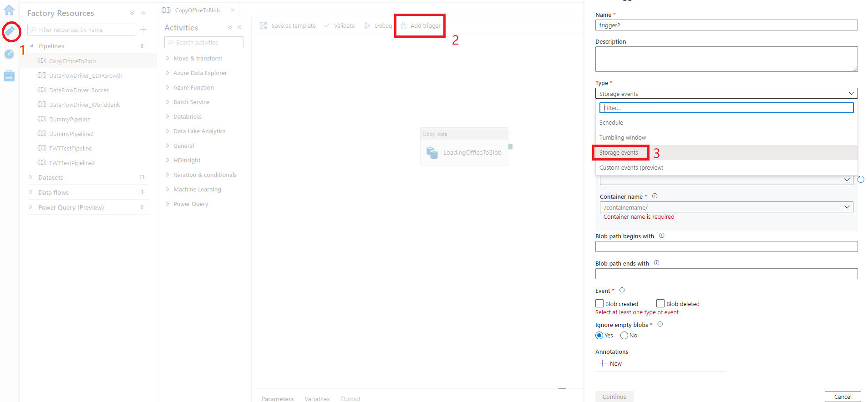Image resolution: width=868 pixels, height=402 pixels.
Task: Close the CopyOfficeToBlob tab
Action: click(233, 10)
